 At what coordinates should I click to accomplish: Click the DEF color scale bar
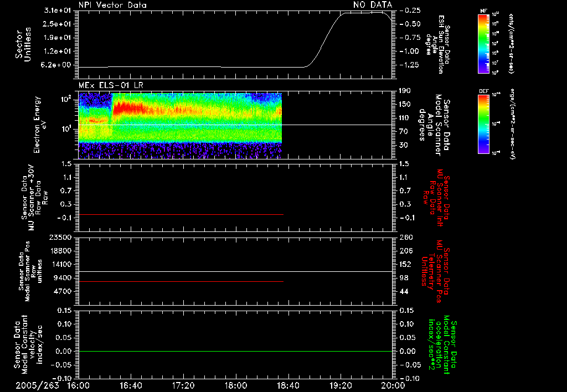tap(484, 124)
